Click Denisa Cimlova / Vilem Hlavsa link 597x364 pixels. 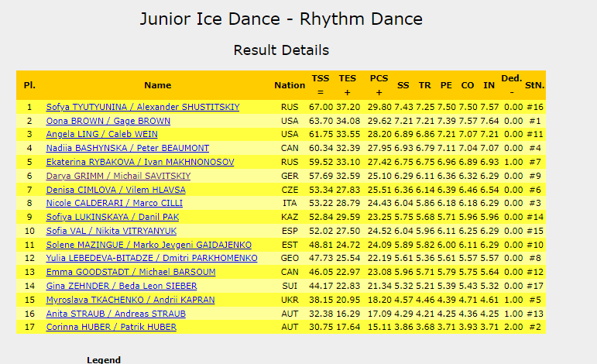click(116, 190)
